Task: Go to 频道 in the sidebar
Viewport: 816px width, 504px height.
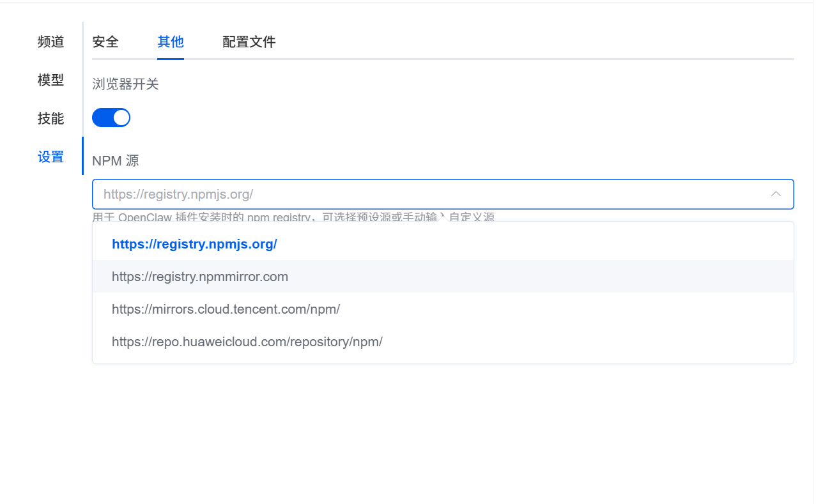Action: point(51,42)
